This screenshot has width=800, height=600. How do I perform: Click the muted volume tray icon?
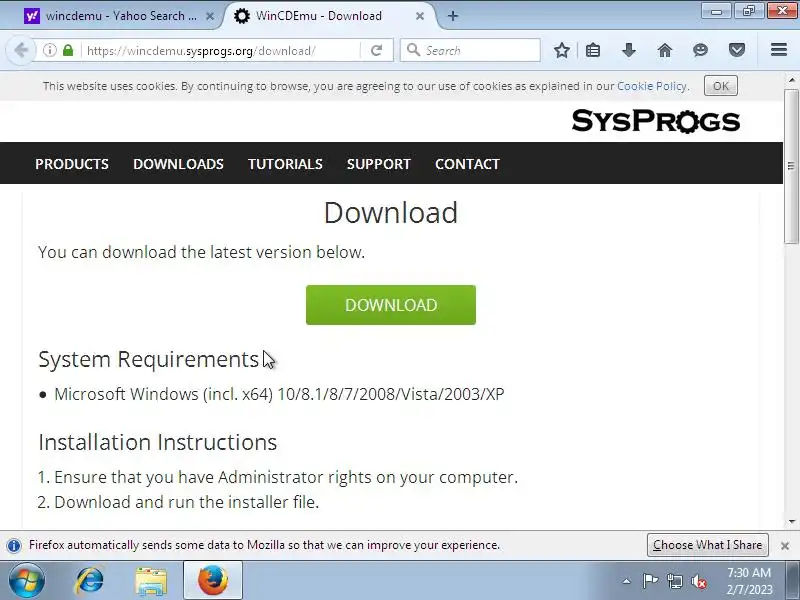click(x=699, y=581)
